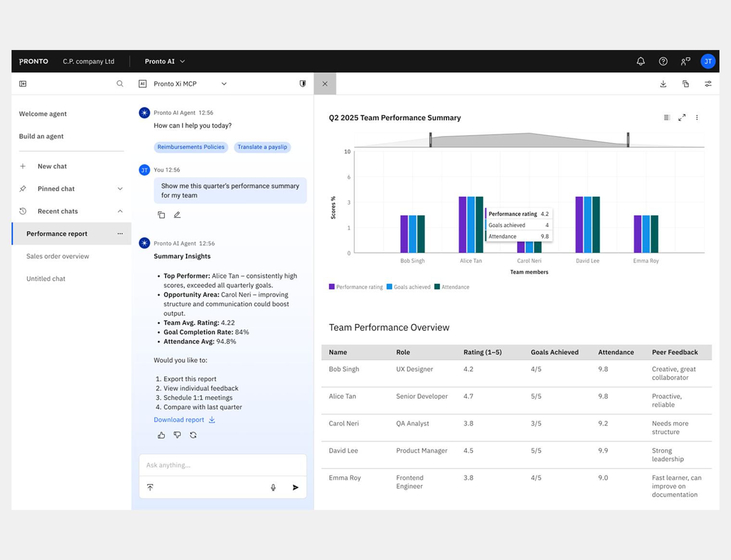The width and height of the screenshot is (731, 560).
Task: Click the download icon in report toolbar
Action: [x=663, y=84]
